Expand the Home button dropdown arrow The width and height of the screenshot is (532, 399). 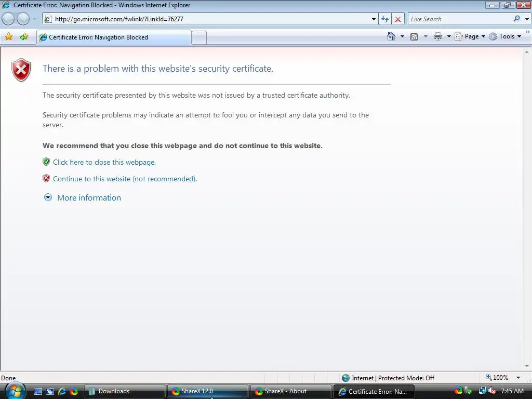[x=403, y=36]
